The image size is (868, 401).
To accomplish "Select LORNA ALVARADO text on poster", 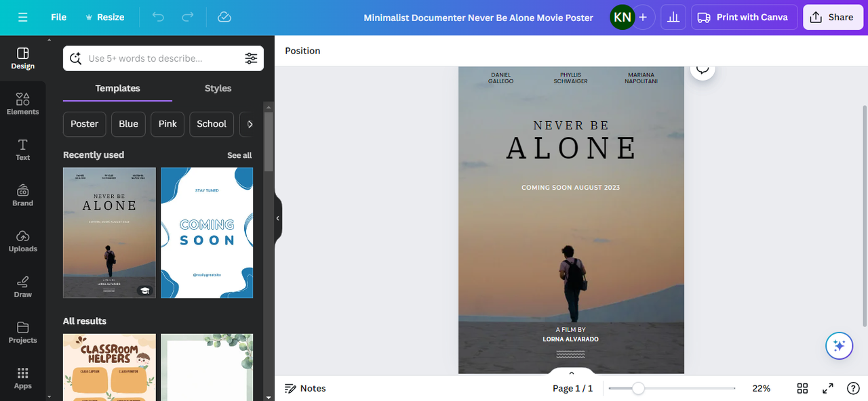I will tap(570, 339).
